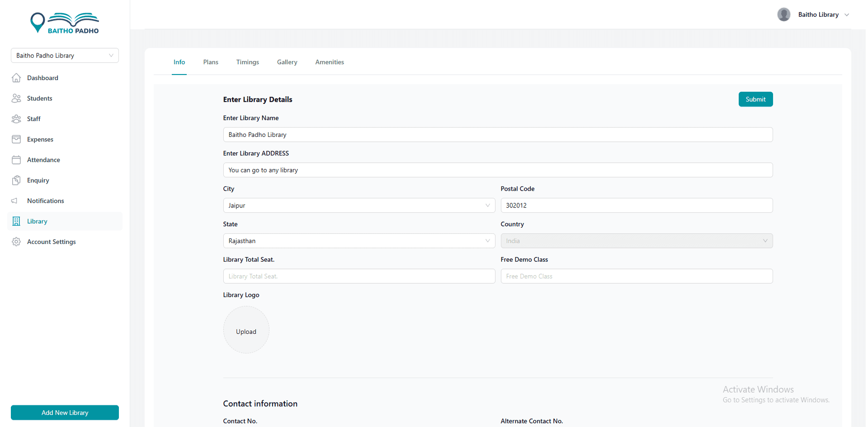Click the user avatar in header
The image size is (868, 427).
783,14
